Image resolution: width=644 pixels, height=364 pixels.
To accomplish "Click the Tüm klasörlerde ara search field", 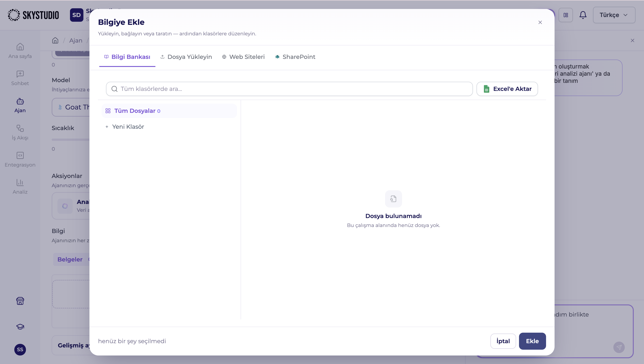I will [x=289, y=89].
